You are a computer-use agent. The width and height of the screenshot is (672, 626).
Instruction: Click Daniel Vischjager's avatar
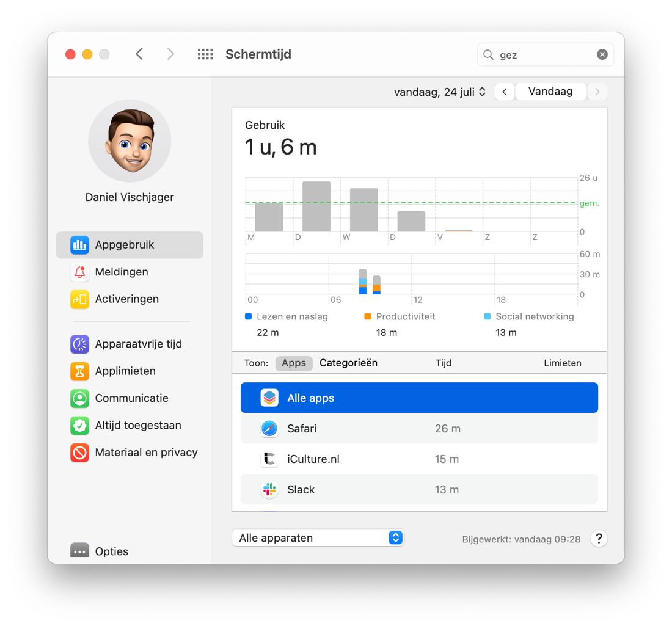(130, 141)
